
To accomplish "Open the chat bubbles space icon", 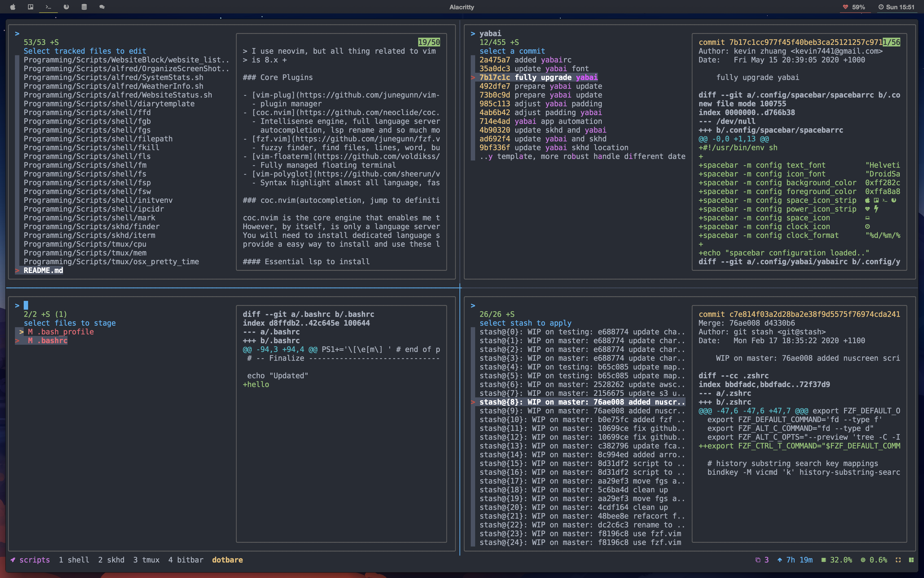I will click(102, 7).
